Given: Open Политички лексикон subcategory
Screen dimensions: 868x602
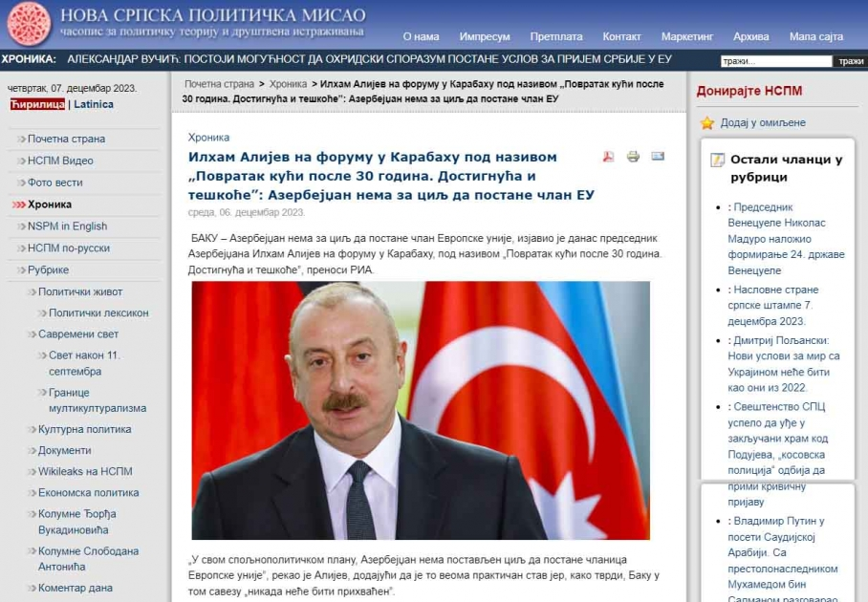Looking at the screenshot, I should pos(98,313).
